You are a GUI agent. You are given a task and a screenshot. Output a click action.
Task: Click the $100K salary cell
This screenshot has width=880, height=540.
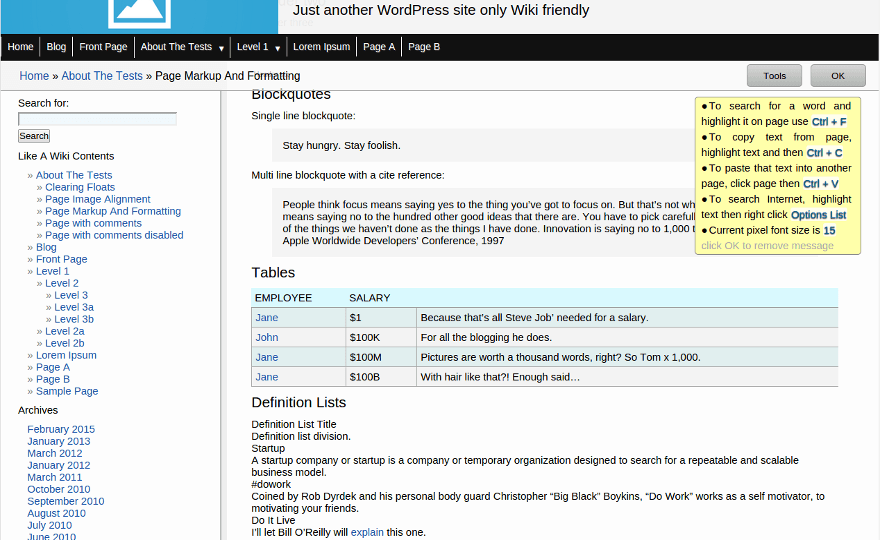coord(381,337)
